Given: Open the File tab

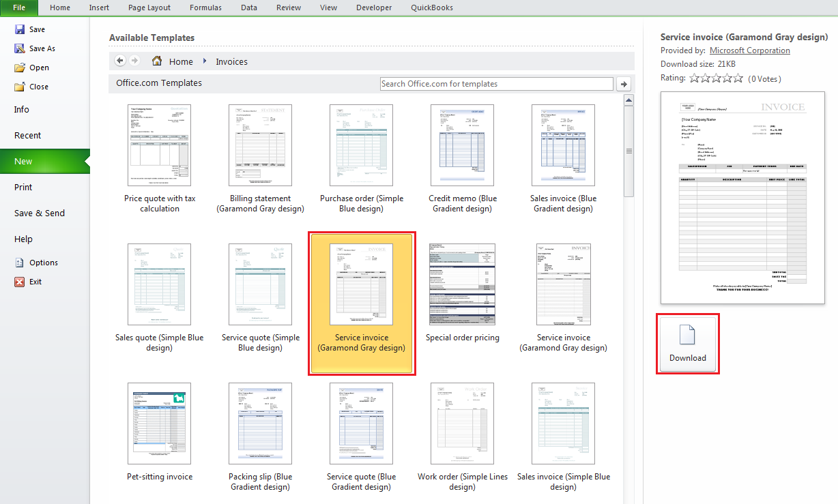Looking at the screenshot, I should pyautogui.click(x=19, y=8).
